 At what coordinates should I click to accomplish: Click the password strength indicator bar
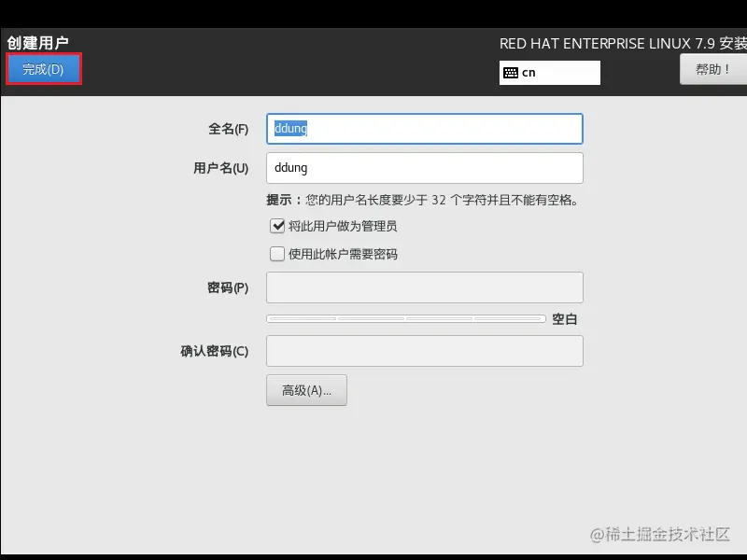point(406,318)
